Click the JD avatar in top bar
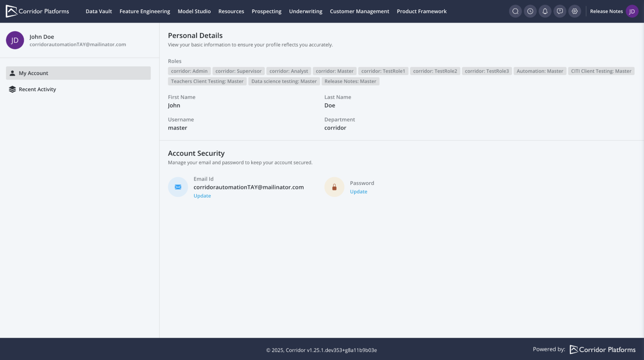 click(x=632, y=11)
